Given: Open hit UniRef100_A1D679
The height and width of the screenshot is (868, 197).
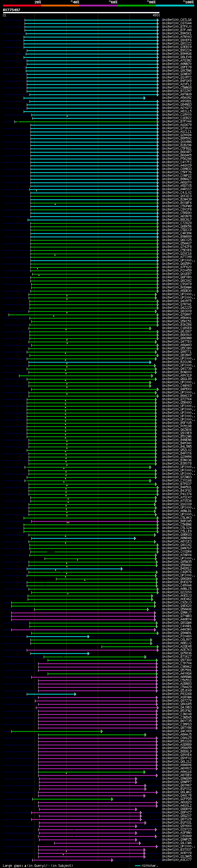Looking at the screenshot, I should [x=176, y=125].
